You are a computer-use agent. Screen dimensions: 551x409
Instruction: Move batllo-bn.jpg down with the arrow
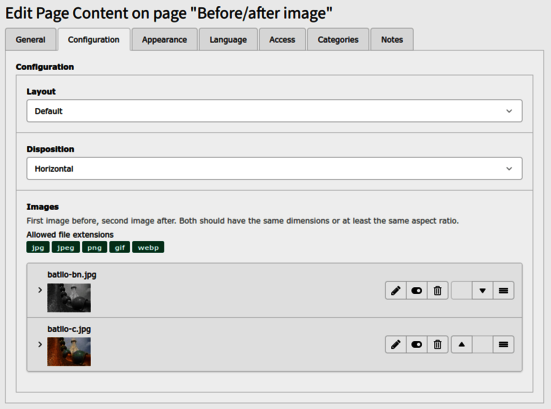coord(482,291)
